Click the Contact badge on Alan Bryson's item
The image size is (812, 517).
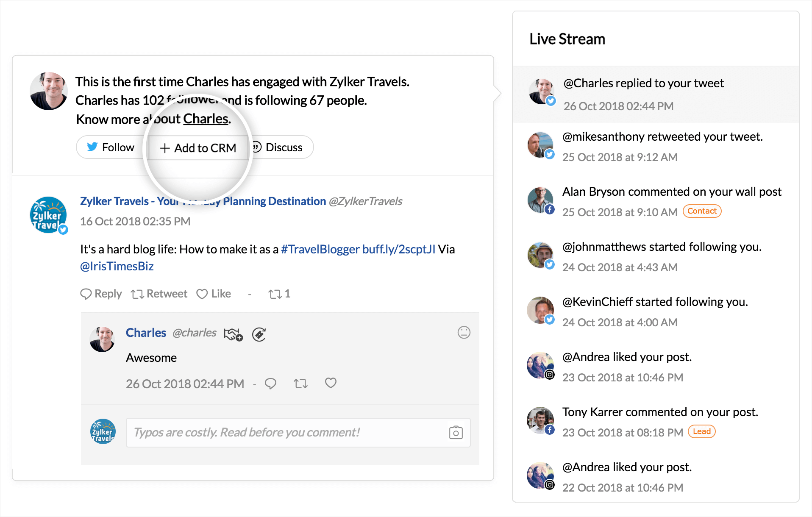702,211
